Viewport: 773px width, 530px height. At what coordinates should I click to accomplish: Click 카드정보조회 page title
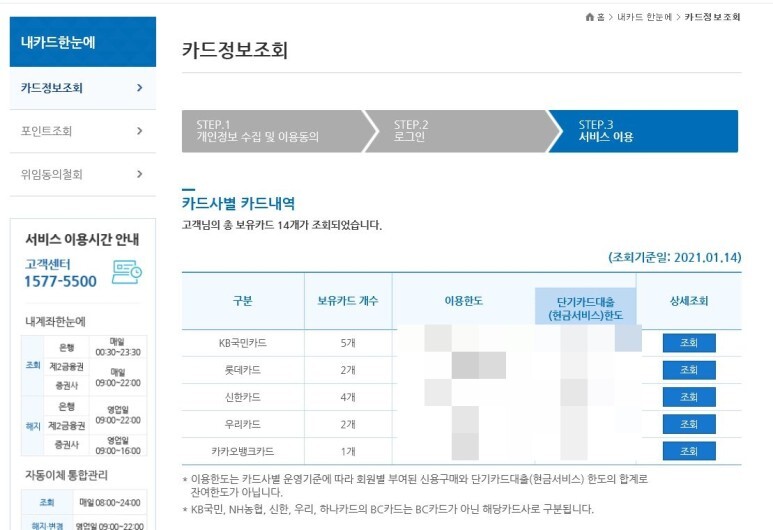coord(235,50)
